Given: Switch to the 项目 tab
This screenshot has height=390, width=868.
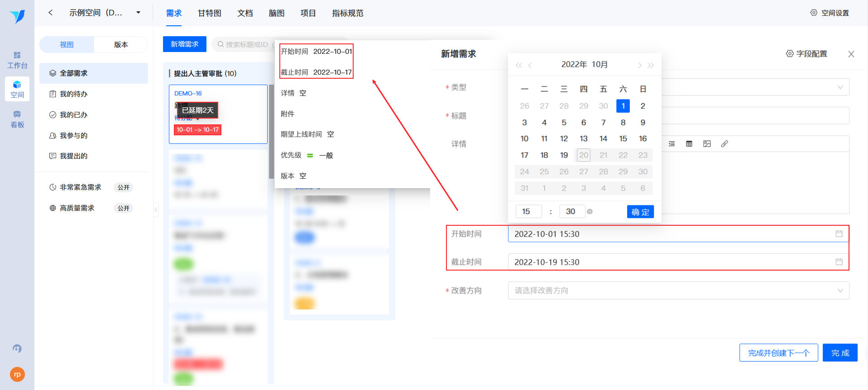Looking at the screenshot, I should click(x=308, y=13).
